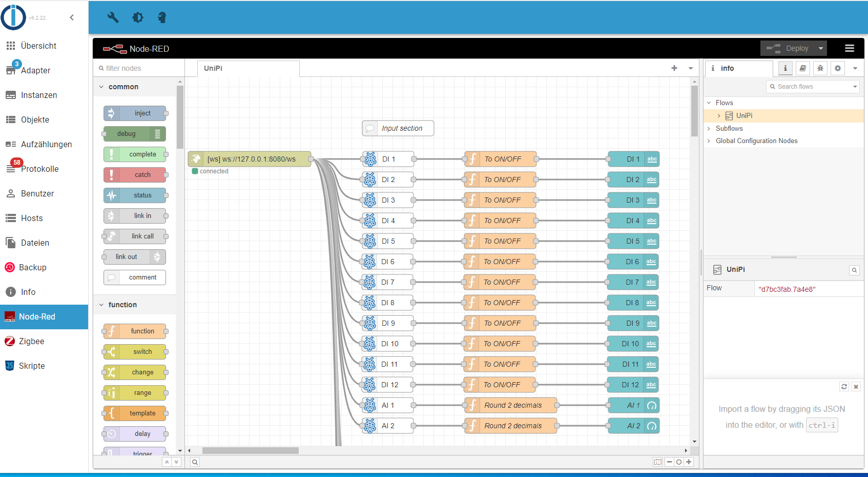The width and height of the screenshot is (868, 477).
Task: Open the Deploy options dropdown arrow
Action: (821, 48)
